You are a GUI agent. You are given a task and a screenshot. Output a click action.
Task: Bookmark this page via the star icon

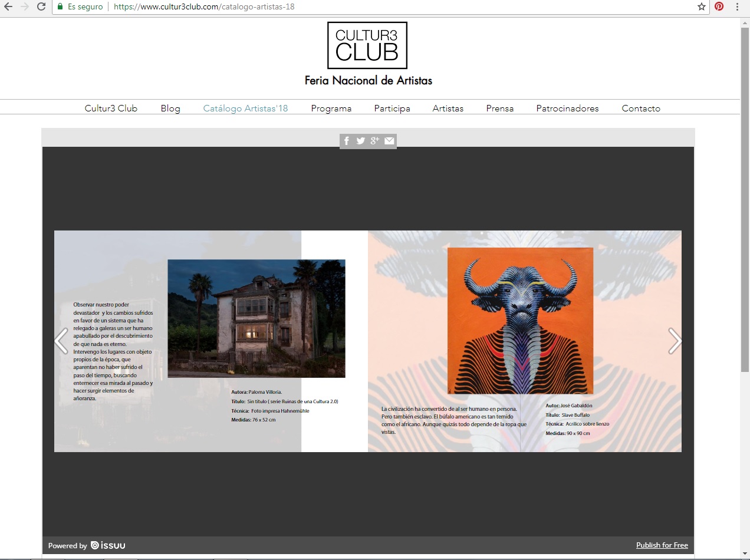pos(700,8)
